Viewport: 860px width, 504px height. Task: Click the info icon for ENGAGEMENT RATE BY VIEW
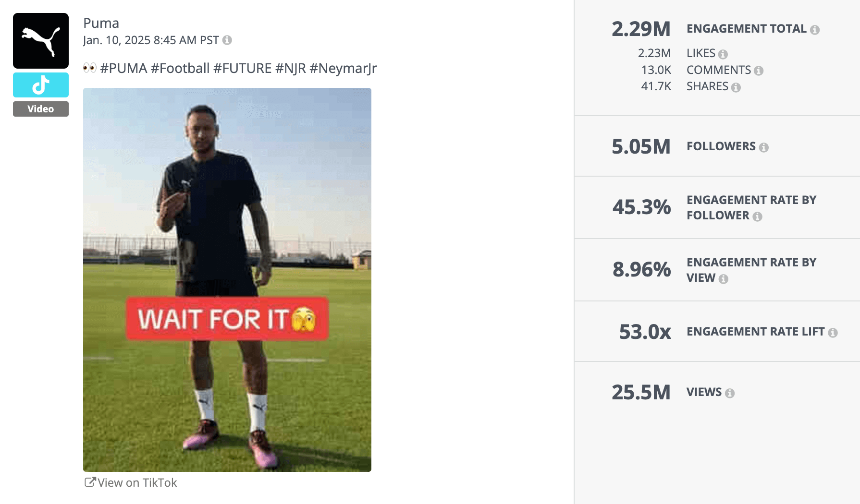(723, 278)
